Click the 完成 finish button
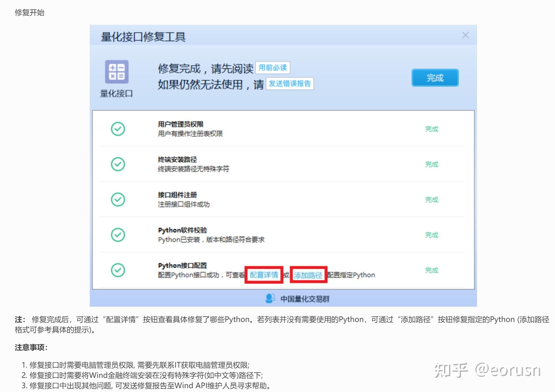Viewport: 555px width, 392px height. click(435, 77)
